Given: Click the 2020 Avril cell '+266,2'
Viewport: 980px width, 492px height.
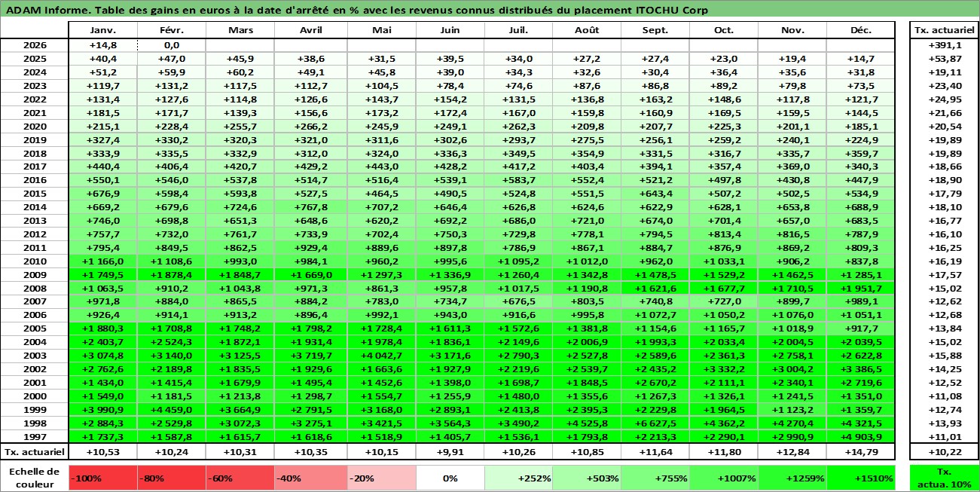Looking at the screenshot, I should coord(310,127).
